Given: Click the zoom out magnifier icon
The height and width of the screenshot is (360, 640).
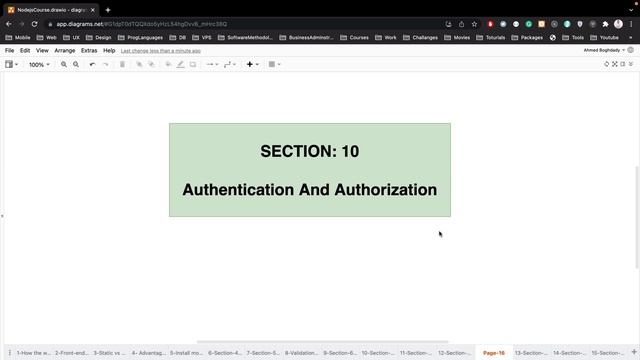Looking at the screenshot, I should click(x=76, y=64).
